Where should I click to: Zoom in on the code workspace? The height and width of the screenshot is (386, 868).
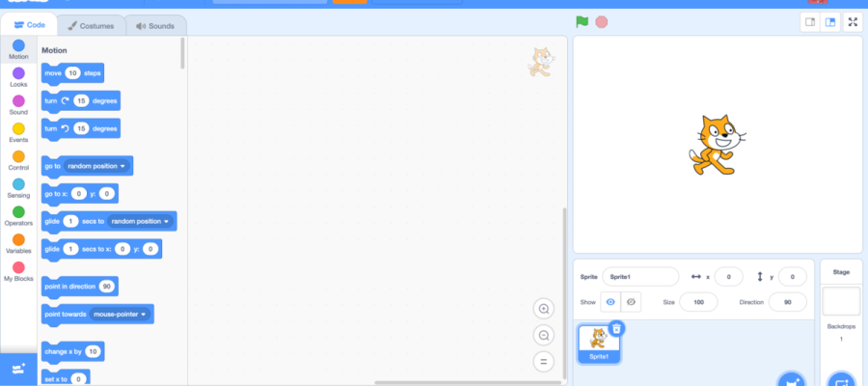click(x=544, y=309)
